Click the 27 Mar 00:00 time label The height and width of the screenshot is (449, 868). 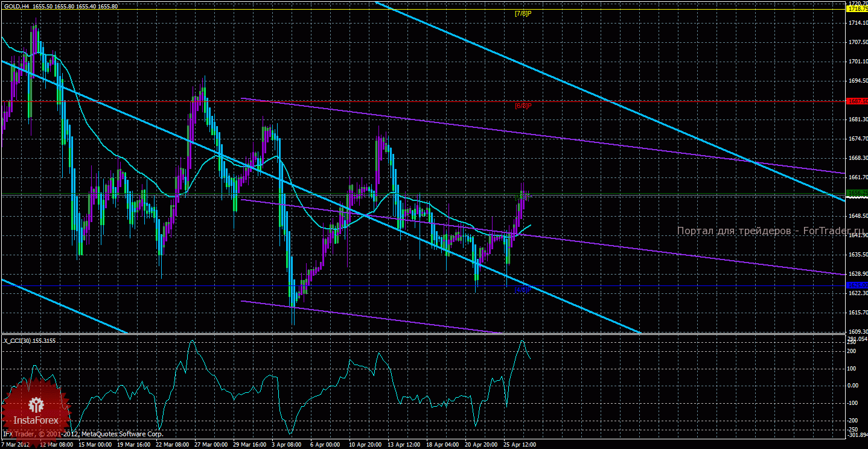pos(212,444)
